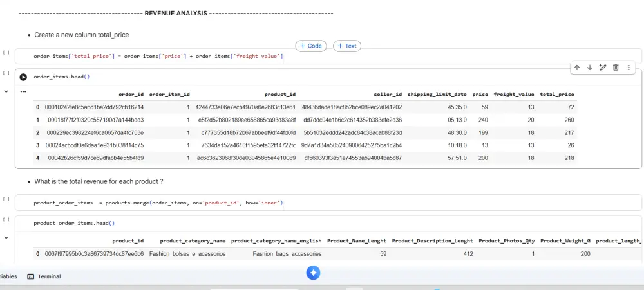Click the Product_Weight_G column header
This screenshot has width=644, height=290.
click(565, 241)
